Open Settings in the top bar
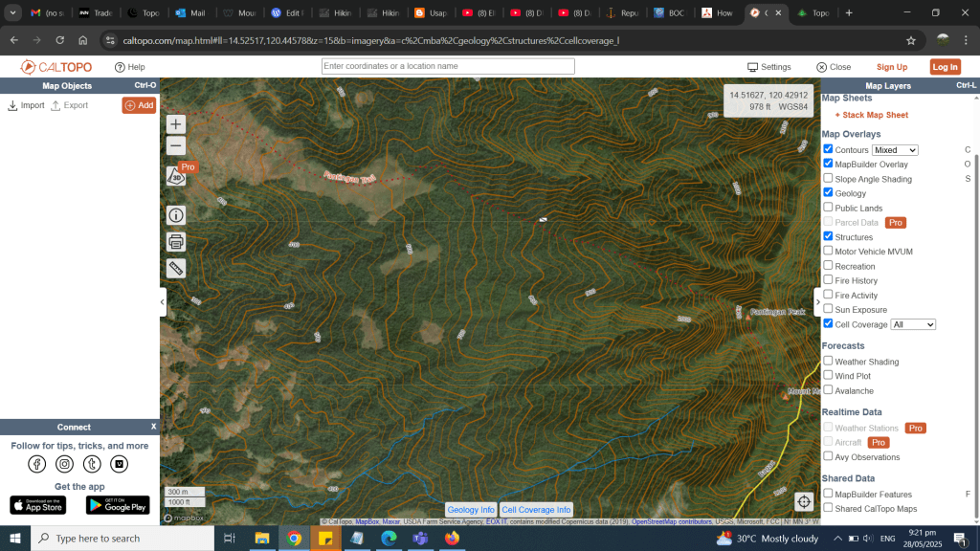This screenshot has height=551, width=980. pos(769,67)
